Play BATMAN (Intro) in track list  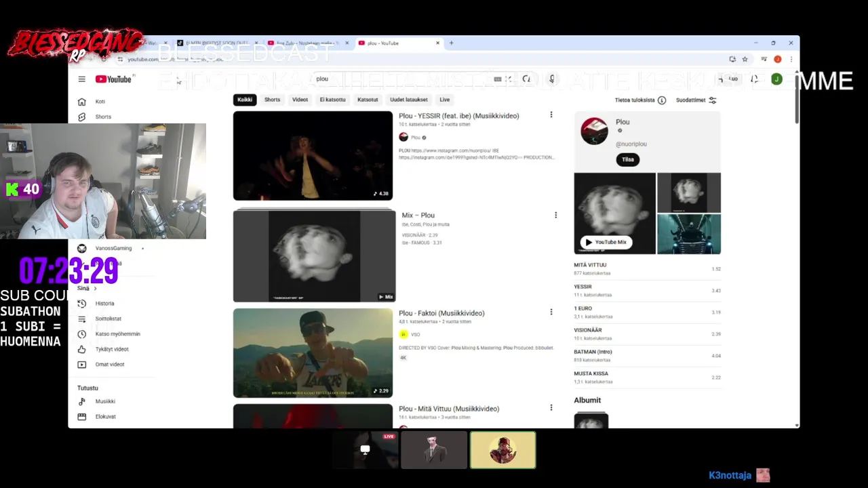[x=647, y=356]
